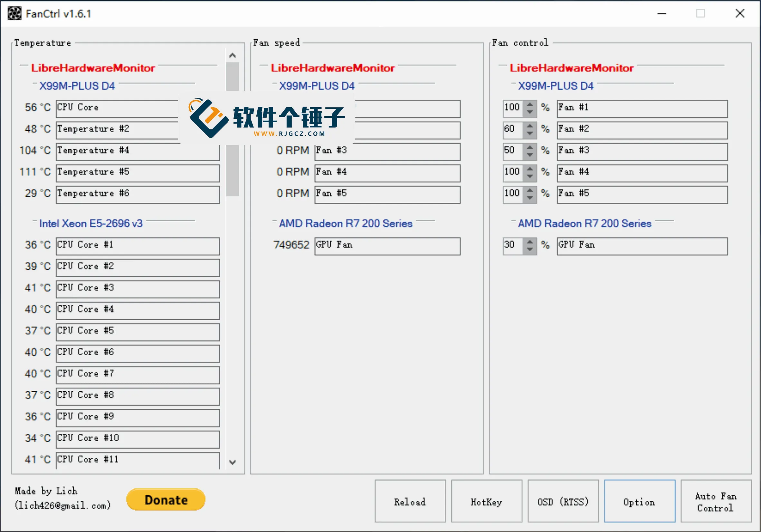Increase Fan #2 percentage with up arrow
Screen dimensions: 761x532
click(530, 126)
